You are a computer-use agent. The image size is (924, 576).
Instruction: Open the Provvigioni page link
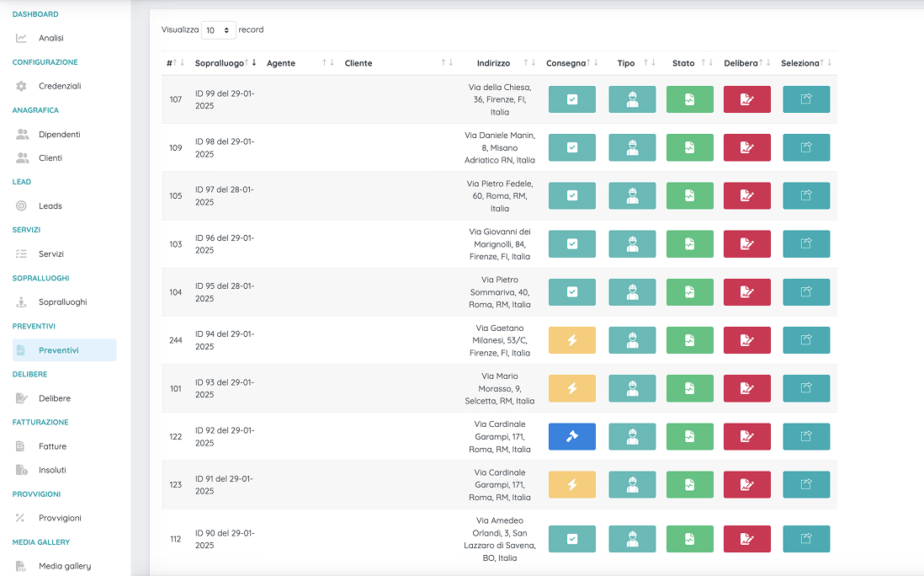coord(60,518)
